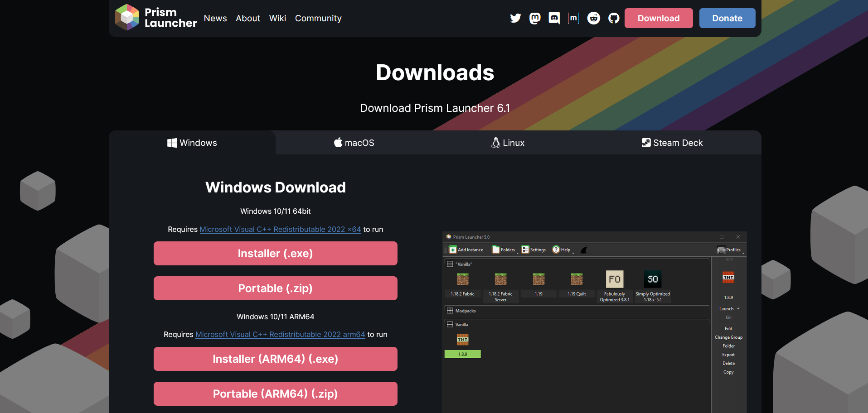Expand the Modpacks group
This screenshot has height=413, width=868.
pyautogui.click(x=450, y=311)
